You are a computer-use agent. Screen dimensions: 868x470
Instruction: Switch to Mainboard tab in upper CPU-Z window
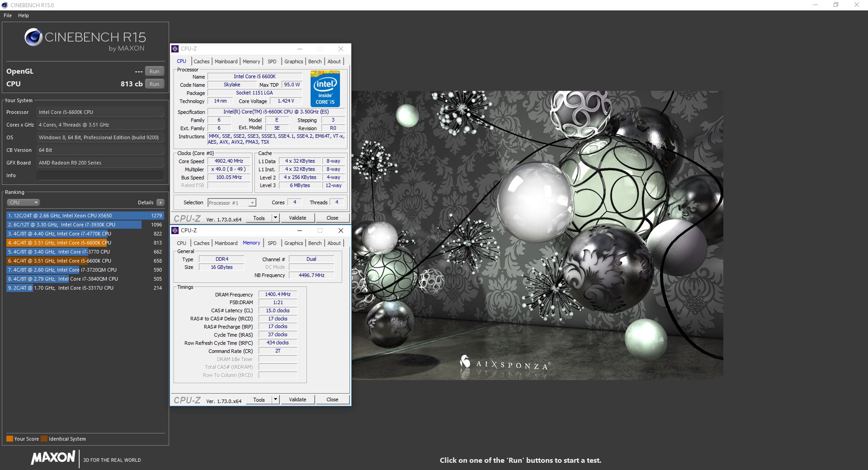pyautogui.click(x=226, y=61)
